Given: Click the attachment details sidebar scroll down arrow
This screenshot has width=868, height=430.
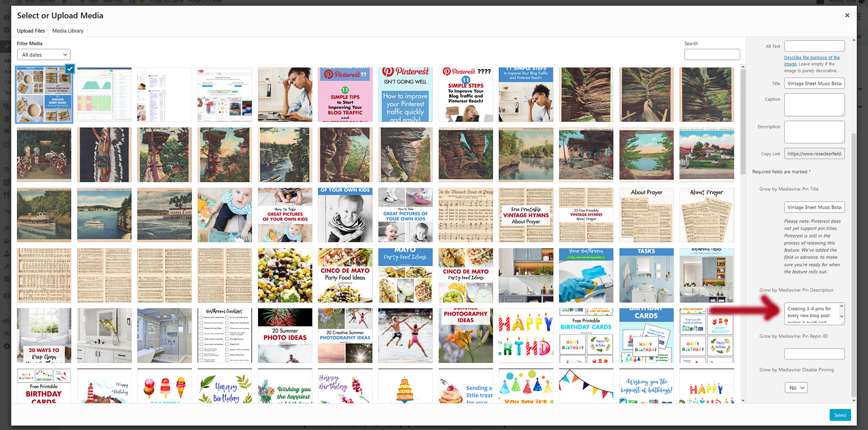Looking at the screenshot, I should [x=854, y=400].
